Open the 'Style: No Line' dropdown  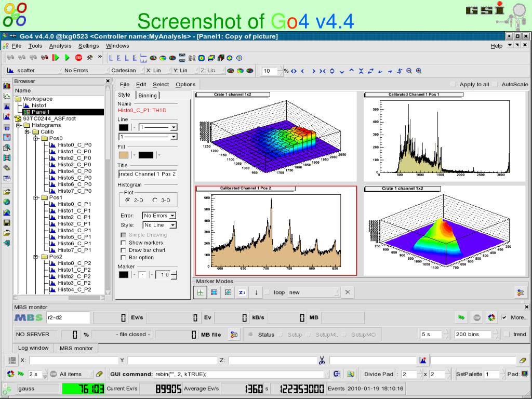(x=159, y=225)
